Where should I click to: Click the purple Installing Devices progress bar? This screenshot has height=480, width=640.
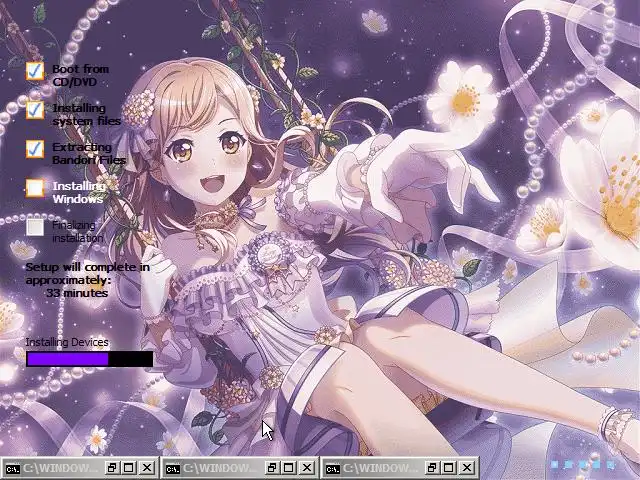(x=89, y=359)
